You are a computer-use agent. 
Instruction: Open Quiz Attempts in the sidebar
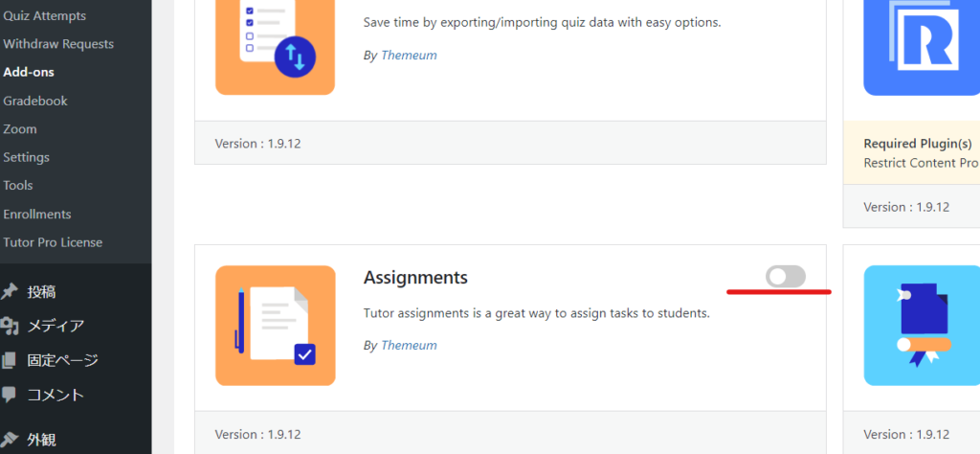click(x=44, y=16)
